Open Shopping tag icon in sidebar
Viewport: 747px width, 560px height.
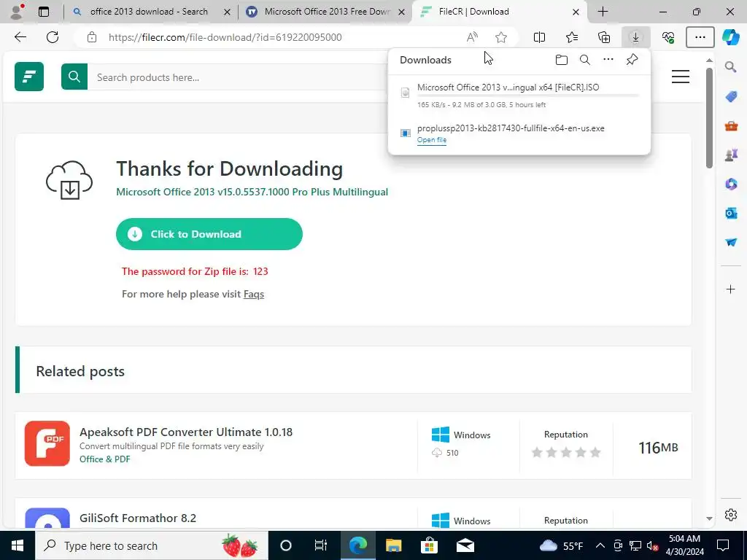731,97
